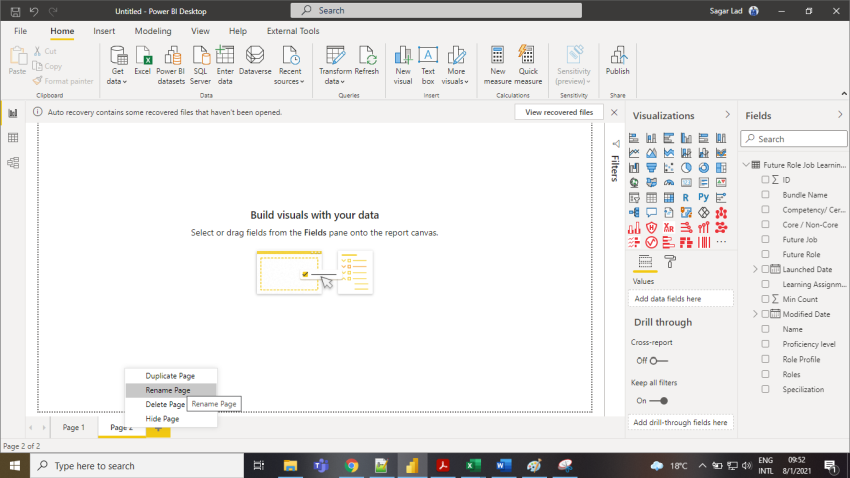Choose Hide Page from context menu

point(171,419)
